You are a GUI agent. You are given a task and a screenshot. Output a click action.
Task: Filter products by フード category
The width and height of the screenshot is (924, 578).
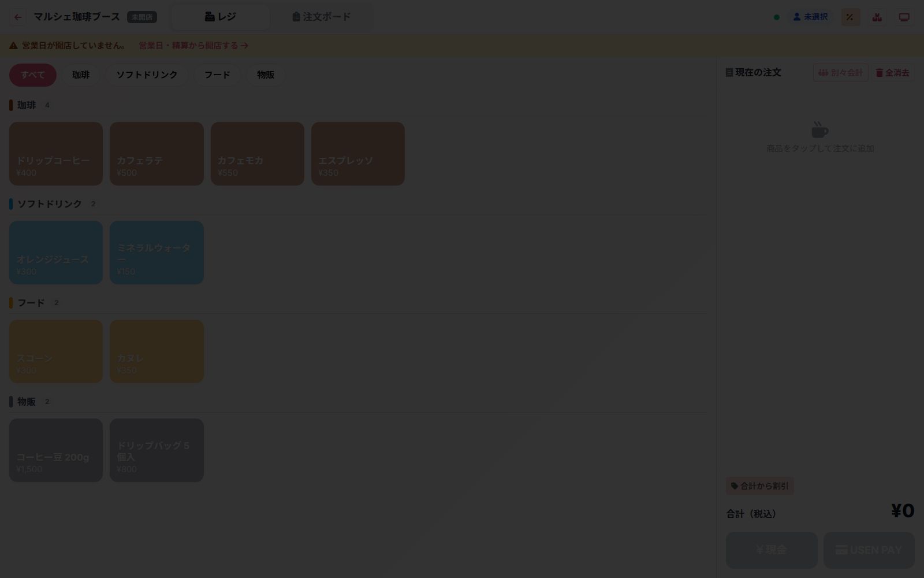[x=217, y=75]
